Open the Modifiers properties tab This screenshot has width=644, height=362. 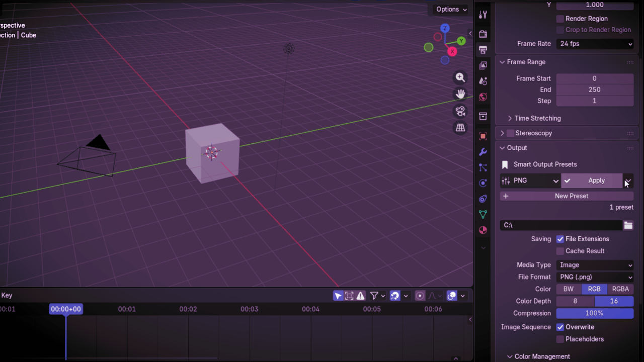[x=483, y=152]
